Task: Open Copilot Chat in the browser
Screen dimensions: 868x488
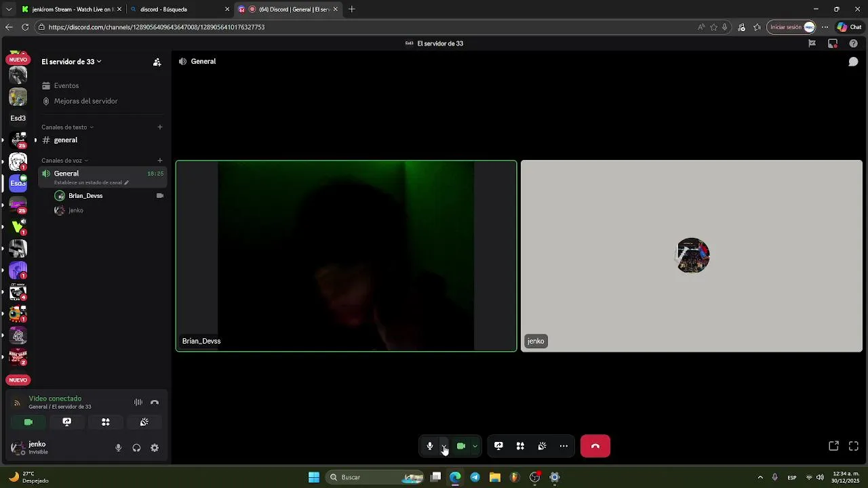Action: pos(849,27)
